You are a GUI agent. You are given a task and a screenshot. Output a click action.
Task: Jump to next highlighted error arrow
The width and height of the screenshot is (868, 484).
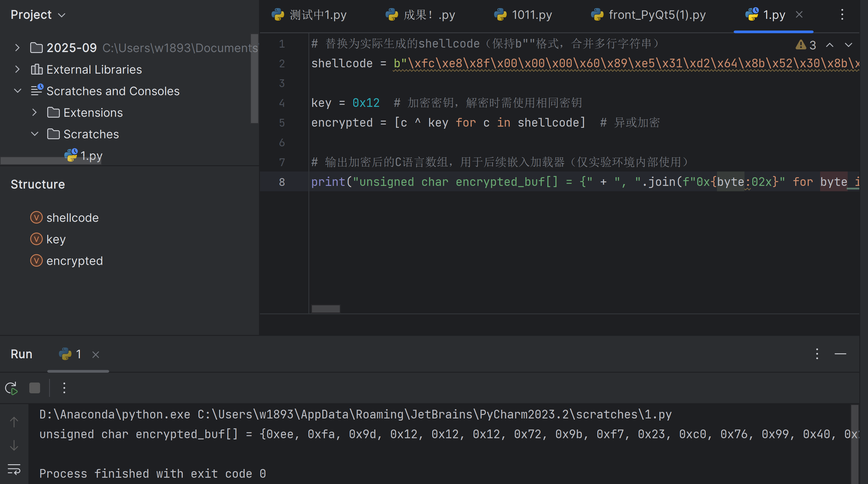(848, 45)
